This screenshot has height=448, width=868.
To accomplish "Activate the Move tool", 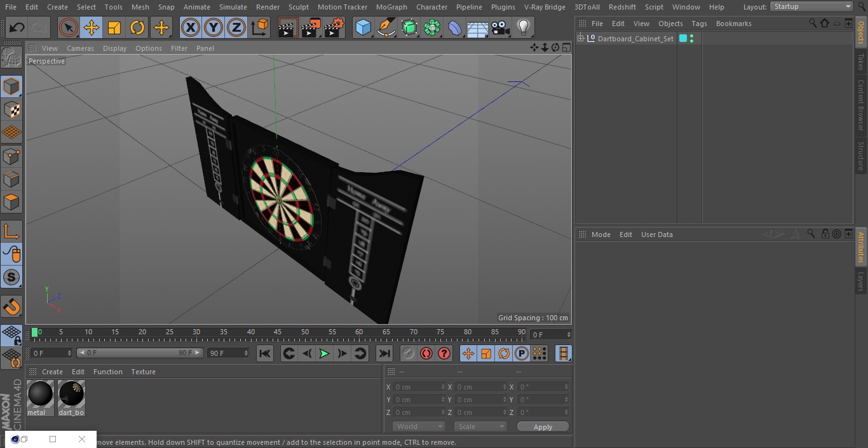I will click(91, 27).
